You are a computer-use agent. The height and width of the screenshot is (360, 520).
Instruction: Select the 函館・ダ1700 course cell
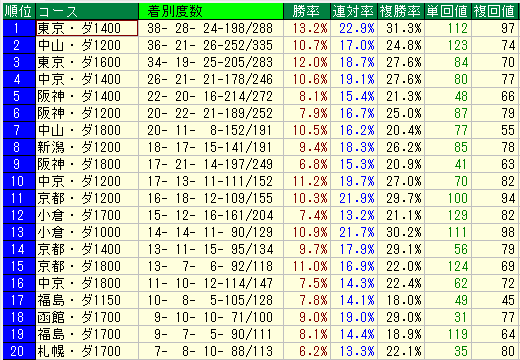coord(87,317)
